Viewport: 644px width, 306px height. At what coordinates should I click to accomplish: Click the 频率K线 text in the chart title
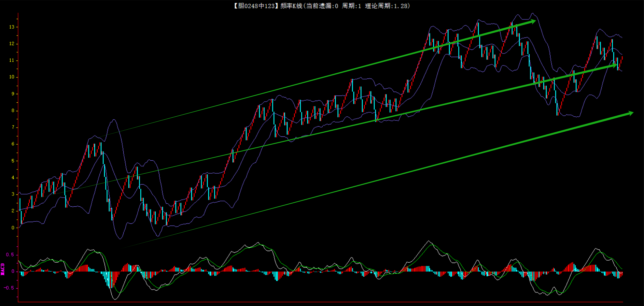291,6
